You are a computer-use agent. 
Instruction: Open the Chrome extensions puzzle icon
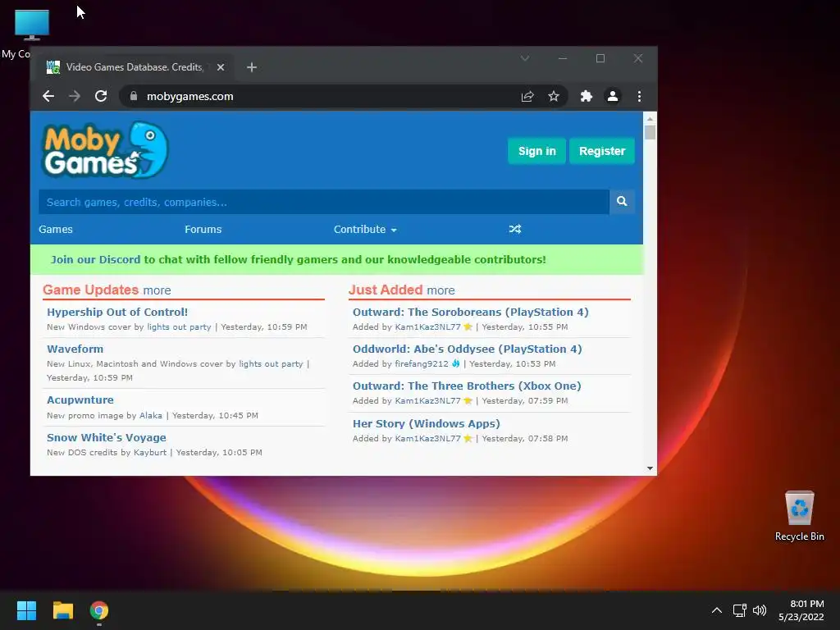click(x=586, y=96)
